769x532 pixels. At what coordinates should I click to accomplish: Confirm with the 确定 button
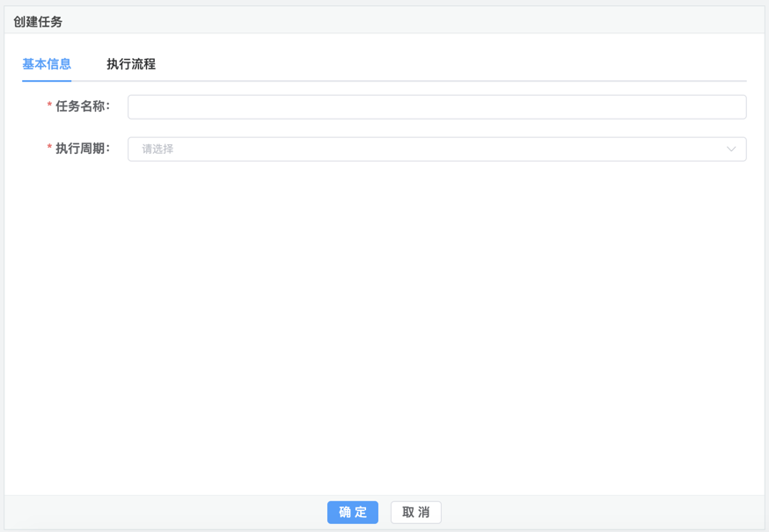(353, 513)
